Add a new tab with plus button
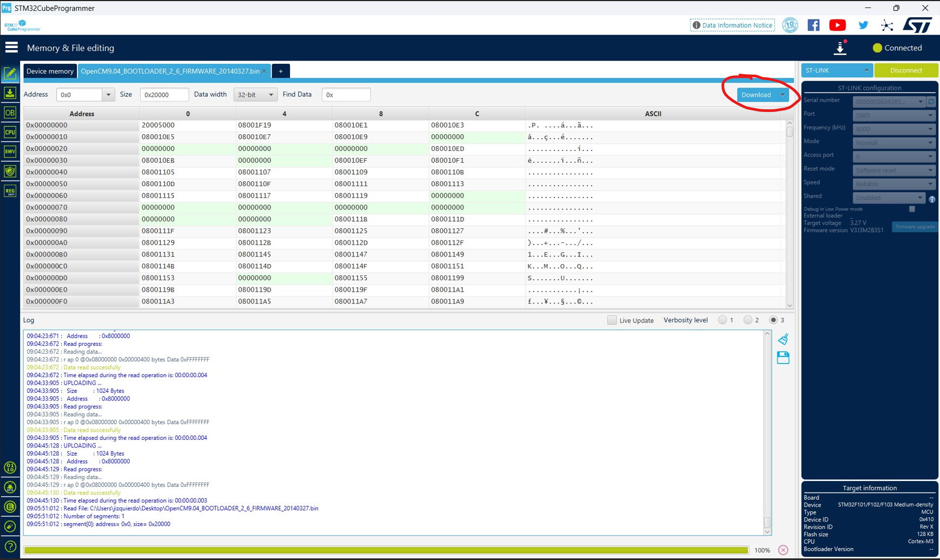 click(x=281, y=71)
